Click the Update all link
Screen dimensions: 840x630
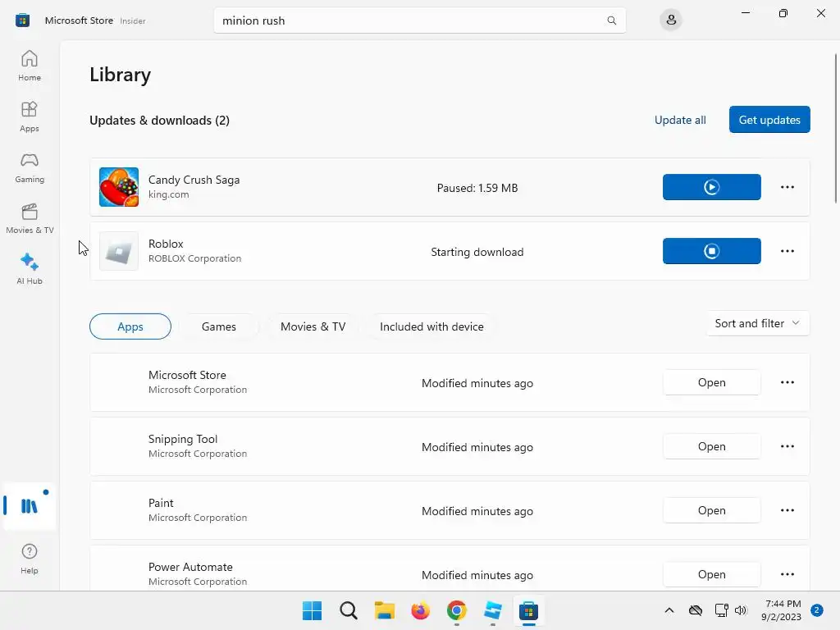(680, 120)
